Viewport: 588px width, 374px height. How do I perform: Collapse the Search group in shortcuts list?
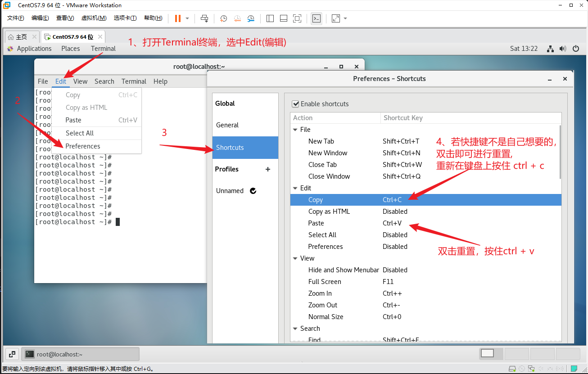tap(295, 329)
